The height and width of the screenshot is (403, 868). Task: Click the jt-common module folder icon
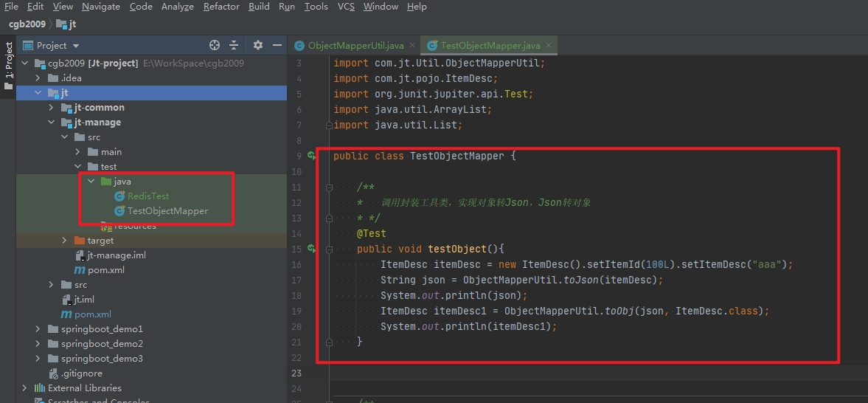pyautogui.click(x=66, y=108)
